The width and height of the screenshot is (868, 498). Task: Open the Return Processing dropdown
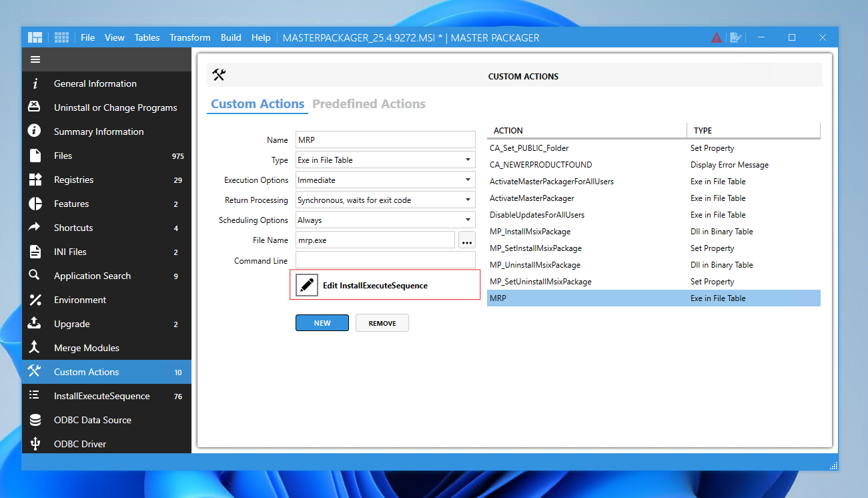(x=386, y=200)
